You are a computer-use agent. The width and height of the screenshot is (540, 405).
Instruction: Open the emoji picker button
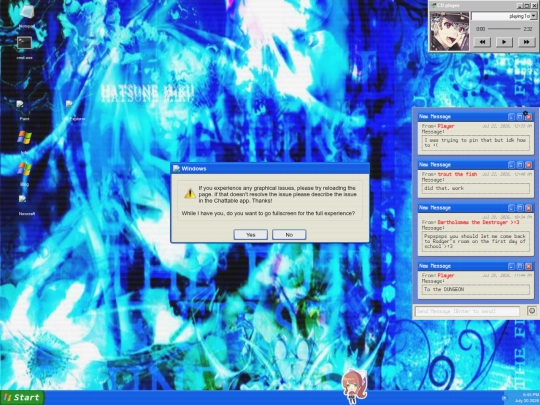point(532,311)
